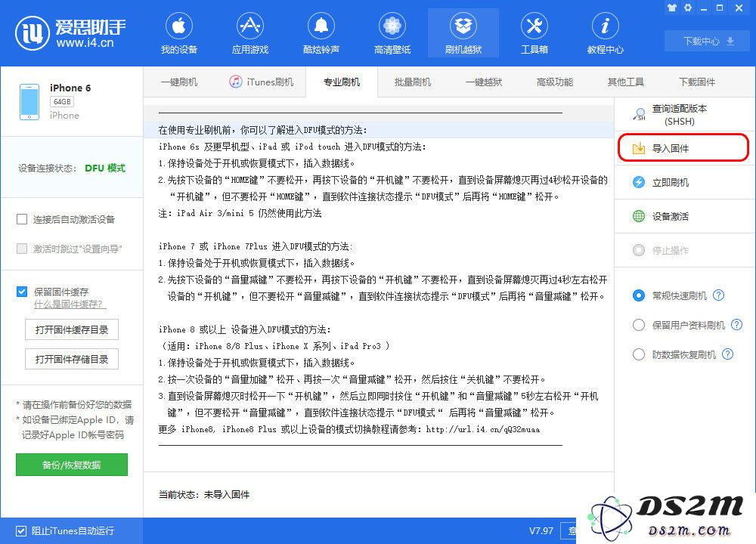Click the http://url.i4.cn/qQ32muaa tutorial URL
The height and width of the screenshot is (544, 756).
(482, 429)
